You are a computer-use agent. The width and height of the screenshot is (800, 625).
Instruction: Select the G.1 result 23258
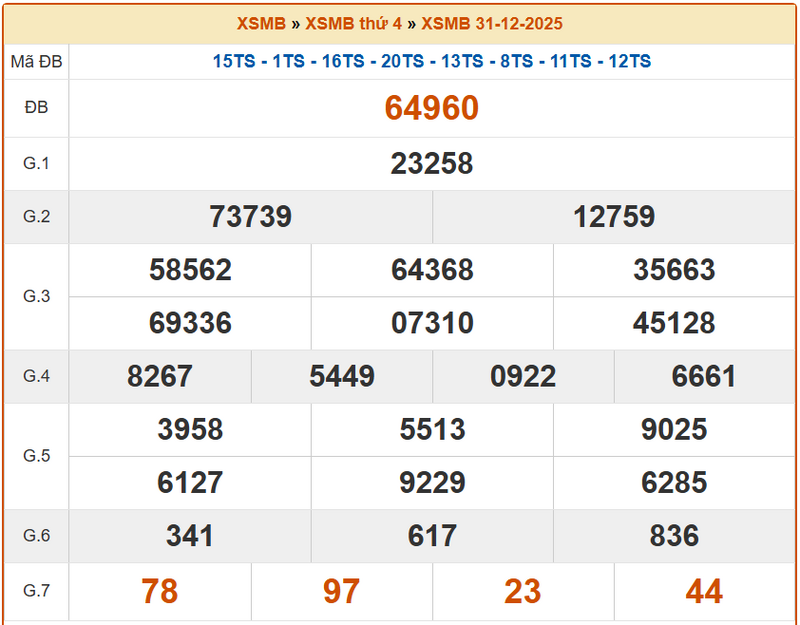point(432,163)
